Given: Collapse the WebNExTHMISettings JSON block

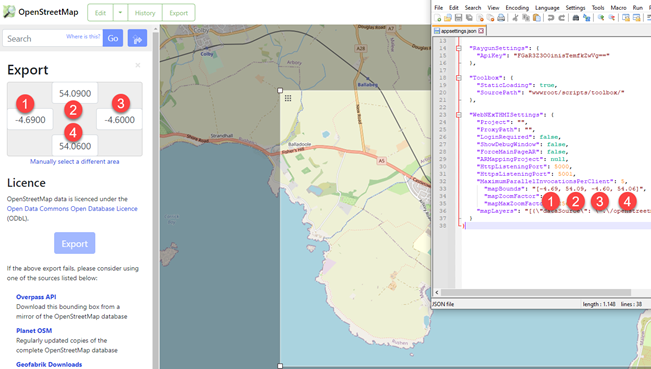Looking at the screenshot, I should [x=459, y=115].
